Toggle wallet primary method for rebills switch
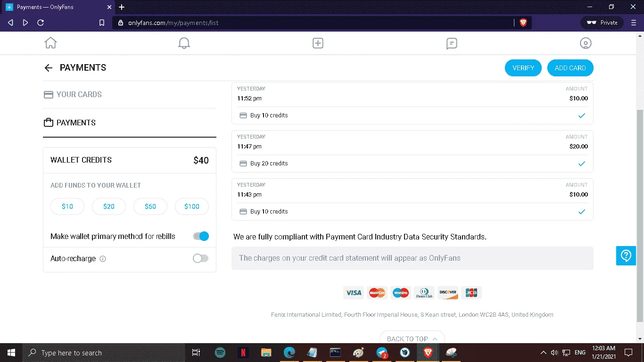The image size is (644, 362). point(201,237)
